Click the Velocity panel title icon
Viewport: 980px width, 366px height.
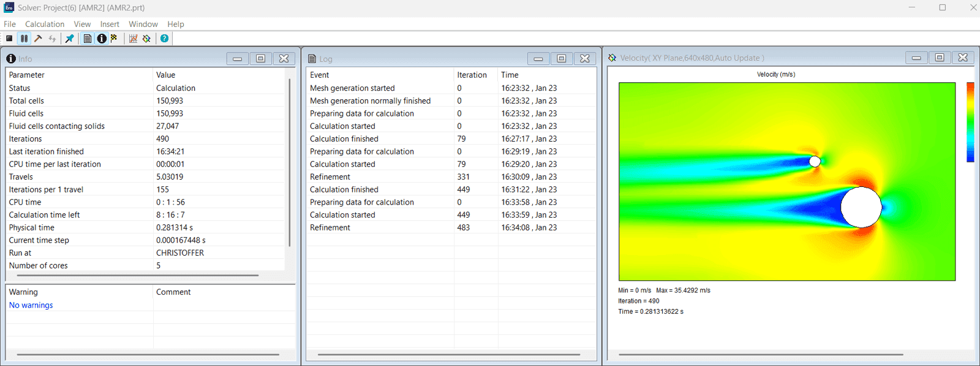point(612,58)
